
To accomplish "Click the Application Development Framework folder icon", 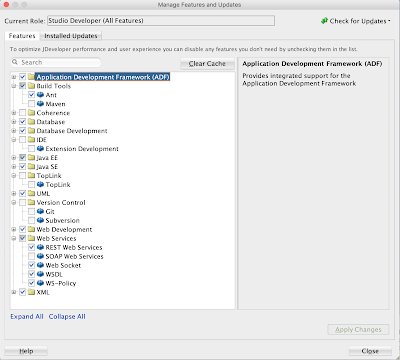I will (x=31, y=77).
